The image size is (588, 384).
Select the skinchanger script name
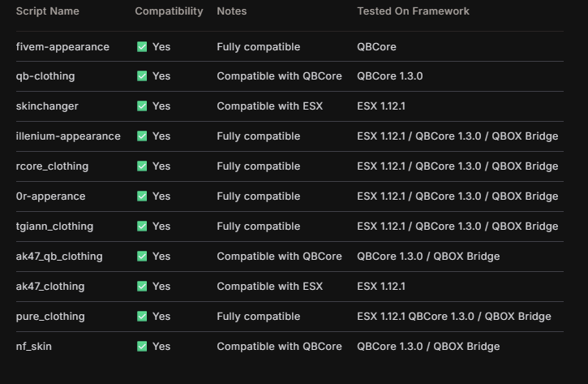click(47, 106)
